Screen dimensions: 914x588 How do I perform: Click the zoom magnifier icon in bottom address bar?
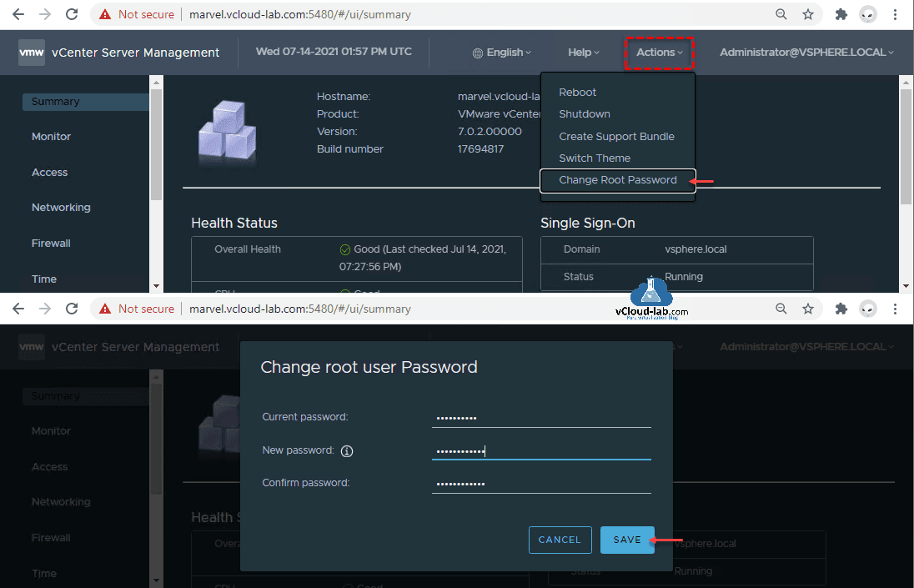pyautogui.click(x=781, y=309)
